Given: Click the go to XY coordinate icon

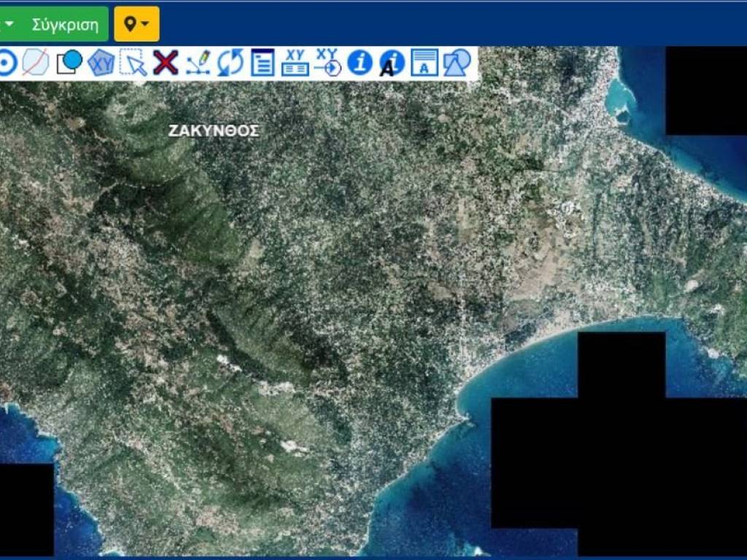Looking at the screenshot, I should [328, 63].
